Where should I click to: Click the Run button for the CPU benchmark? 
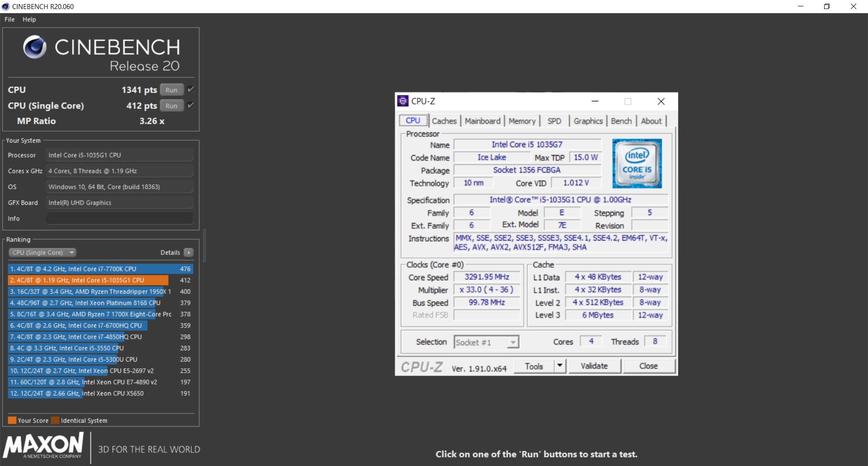[x=171, y=90]
